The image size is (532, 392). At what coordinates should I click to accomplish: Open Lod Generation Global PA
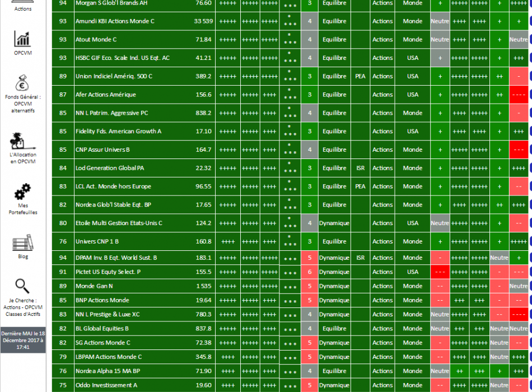pos(110,167)
